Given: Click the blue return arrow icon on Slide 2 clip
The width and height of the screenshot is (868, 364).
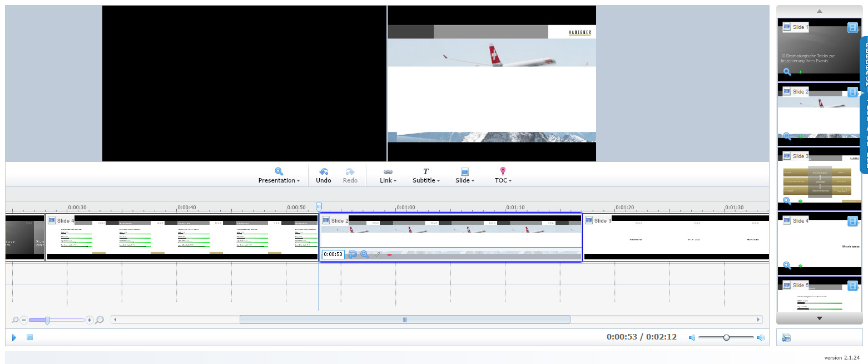Looking at the screenshot, I should point(353,254).
